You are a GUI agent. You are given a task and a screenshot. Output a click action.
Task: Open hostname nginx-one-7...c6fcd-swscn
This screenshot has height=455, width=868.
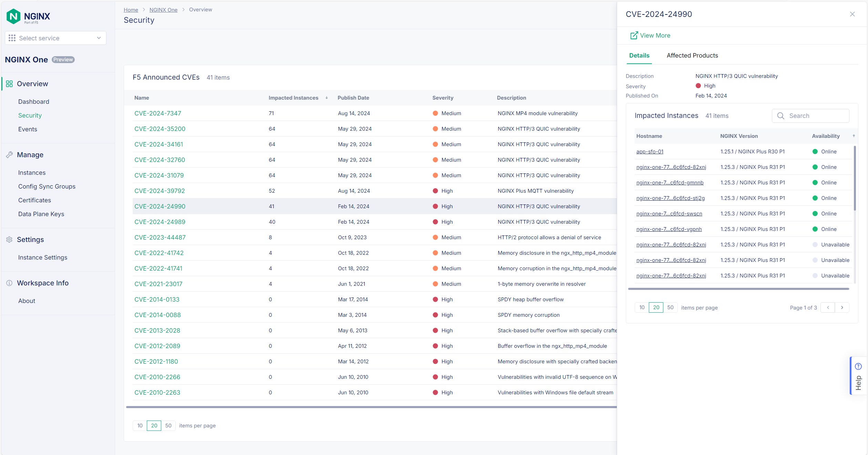coord(669,214)
